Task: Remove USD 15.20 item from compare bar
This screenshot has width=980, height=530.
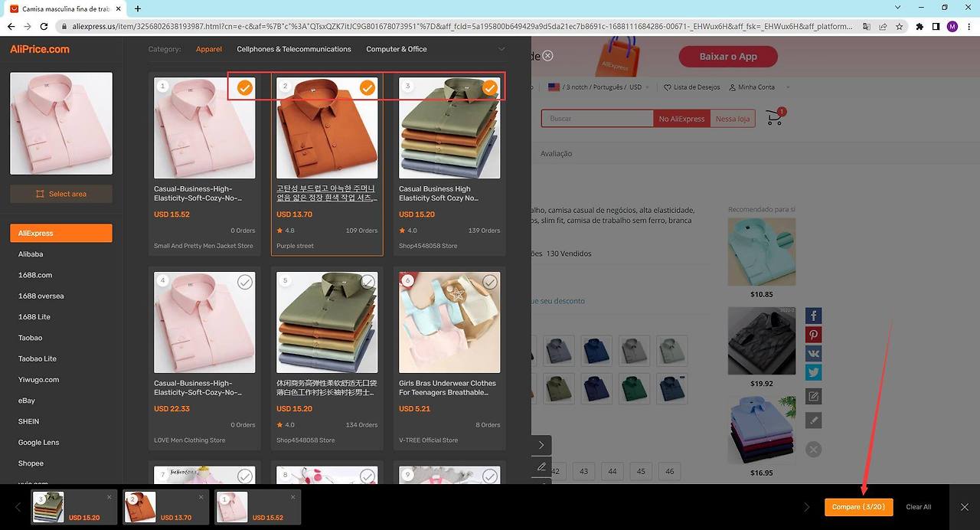Action: pos(109,497)
